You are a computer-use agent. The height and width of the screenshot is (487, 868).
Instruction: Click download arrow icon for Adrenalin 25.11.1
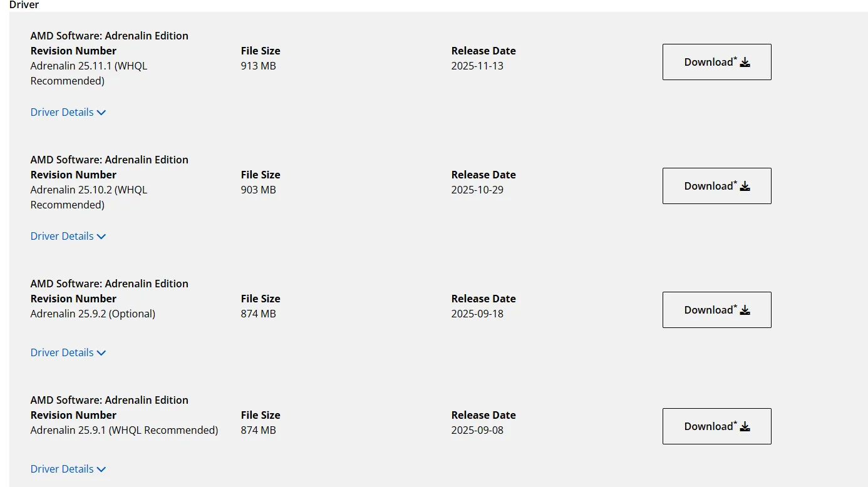pyautogui.click(x=745, y=63)
